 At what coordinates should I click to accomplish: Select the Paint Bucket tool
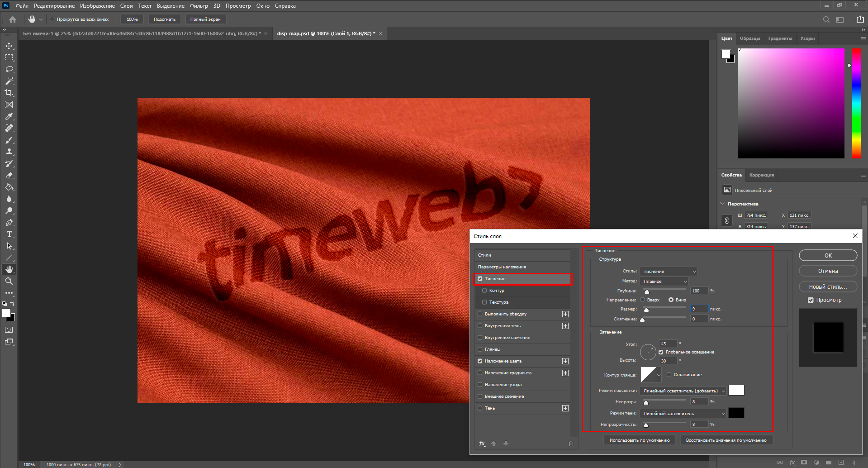point(9,187)
